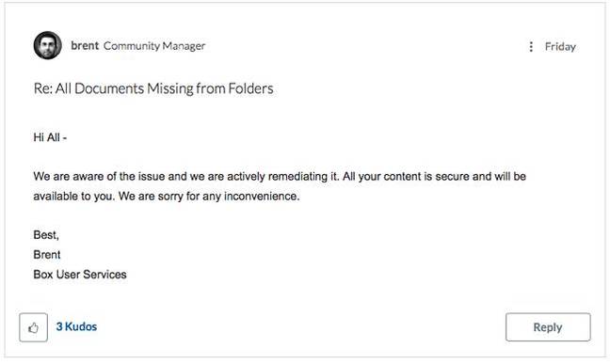Click the word Documents in the post title

pyautogui.click(x=109, y=88)
